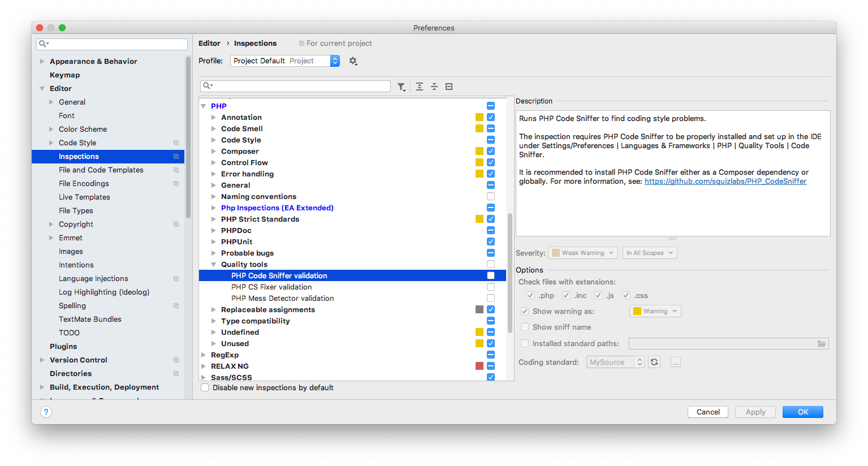Click folder icon in installed standard paths
Viewport: 868px width, 466px height.
coord(822,343)
